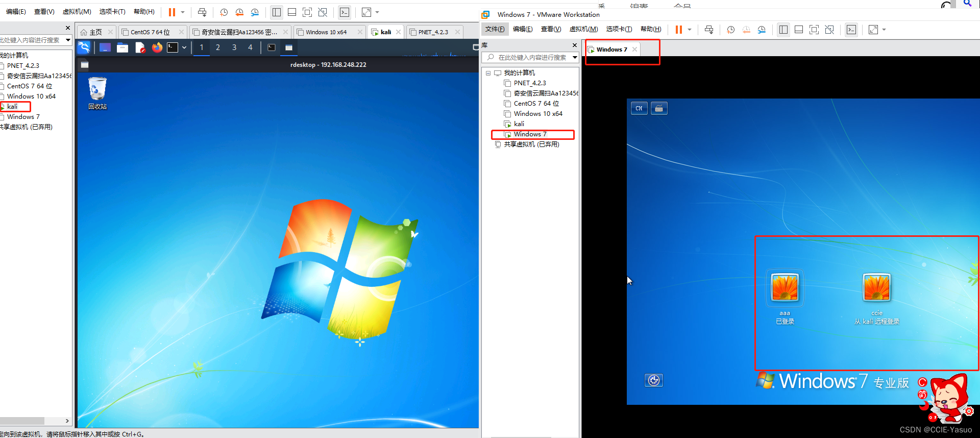Open 文件(F) menu in Windows 7 VMware window
Image resolution: width=980 pixels, height=438 pixels.
click(x=495, y=29)
